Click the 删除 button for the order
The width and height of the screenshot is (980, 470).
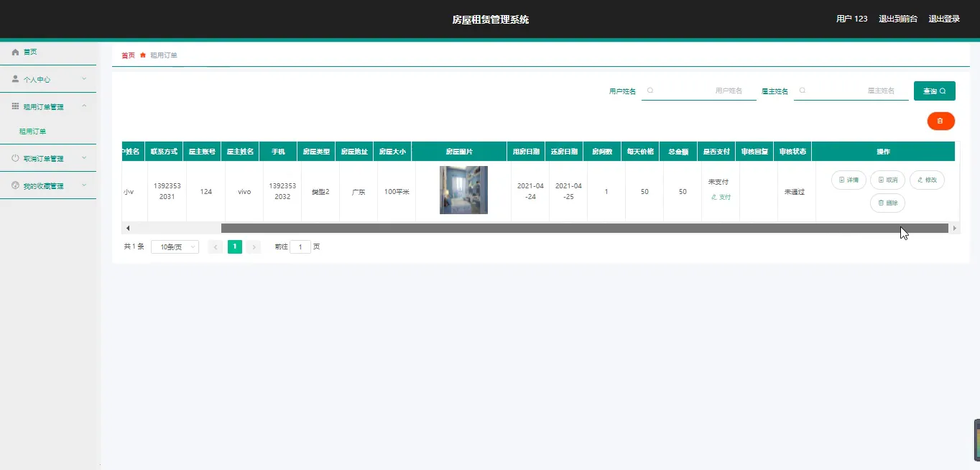[x=887, y=203]
